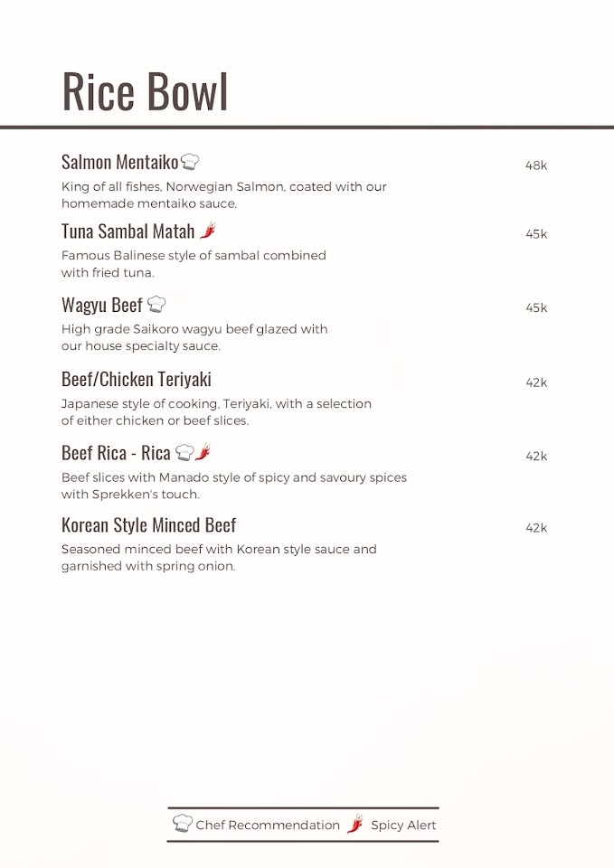Image resolution: width=614 pixels, height=868 pixels.
Task: Click the chef hat icon beside Wagyu Beef
Action: 156,305
